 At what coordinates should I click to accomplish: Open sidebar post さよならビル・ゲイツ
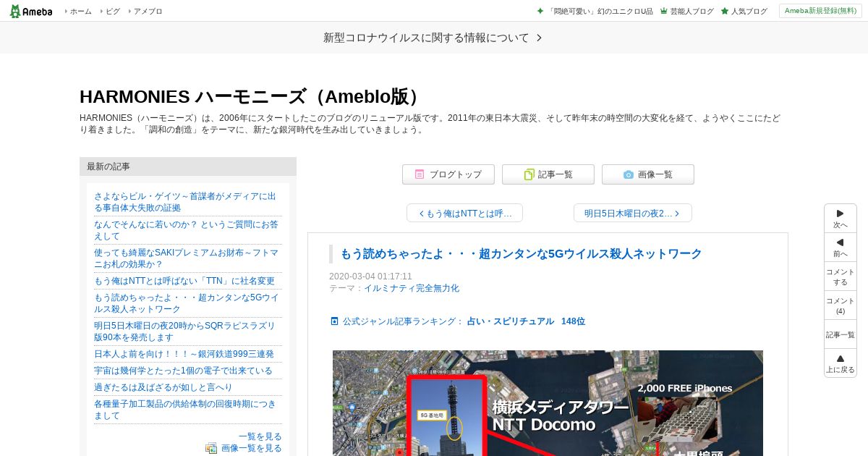[x=185, y=202]
